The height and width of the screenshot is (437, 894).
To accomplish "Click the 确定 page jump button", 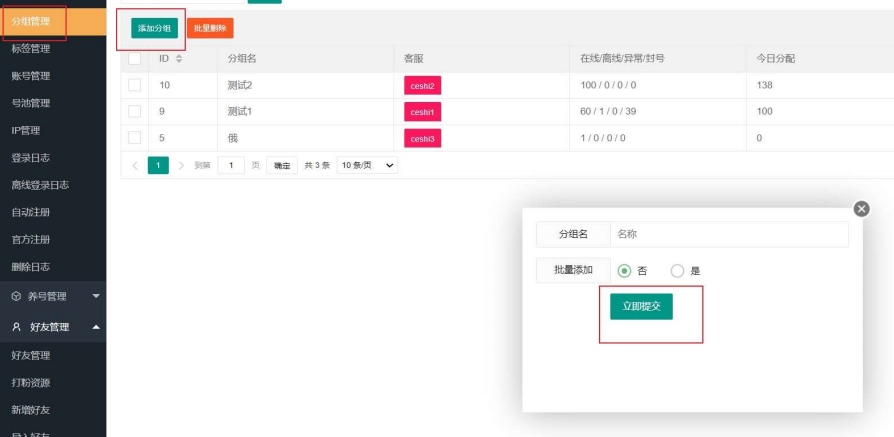I will pyautogui.click(x=282, y=165).
